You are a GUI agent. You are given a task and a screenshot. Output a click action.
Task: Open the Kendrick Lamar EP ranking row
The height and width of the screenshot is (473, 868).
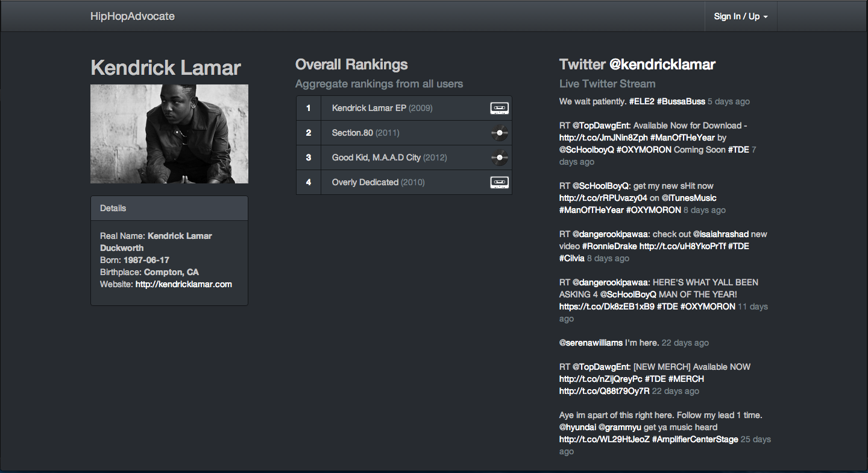click(x=404, y=109)
